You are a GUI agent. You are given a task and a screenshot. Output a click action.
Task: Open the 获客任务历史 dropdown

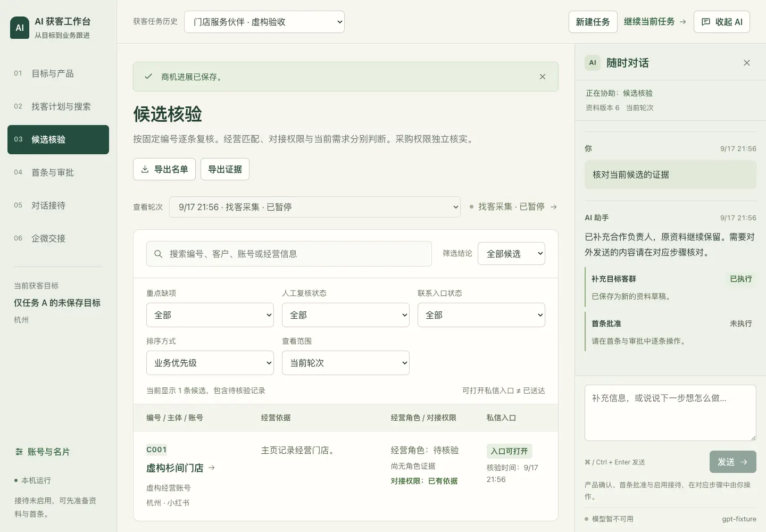(264, 22)
